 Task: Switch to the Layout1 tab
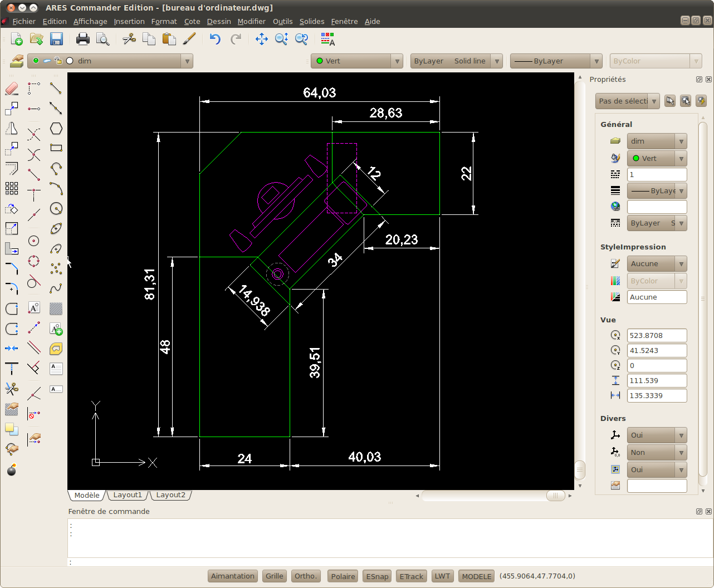click(x=128, y=495)
